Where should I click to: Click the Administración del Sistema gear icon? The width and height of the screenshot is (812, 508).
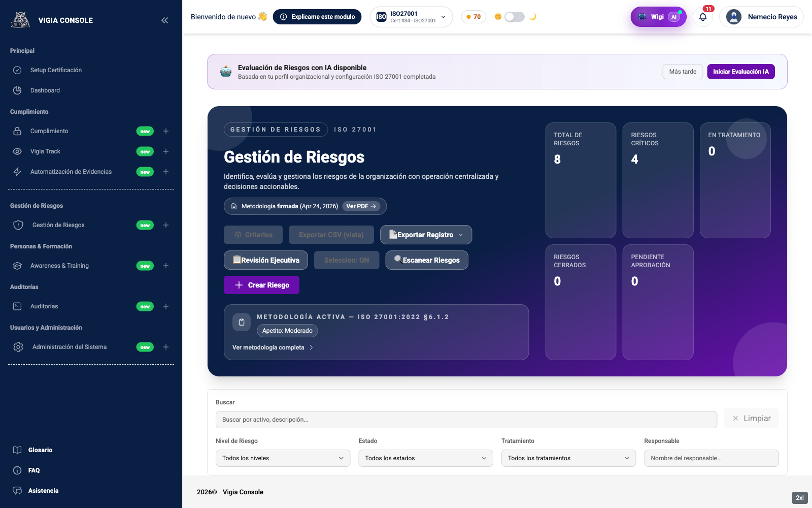(x=18, y=347)
